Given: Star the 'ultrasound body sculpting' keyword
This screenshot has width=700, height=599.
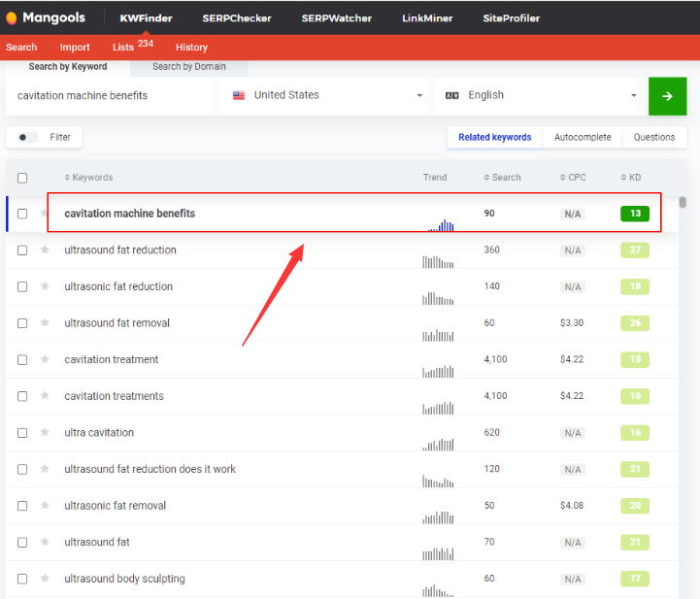Looking at the screenshot, I should tap(45, 579).
